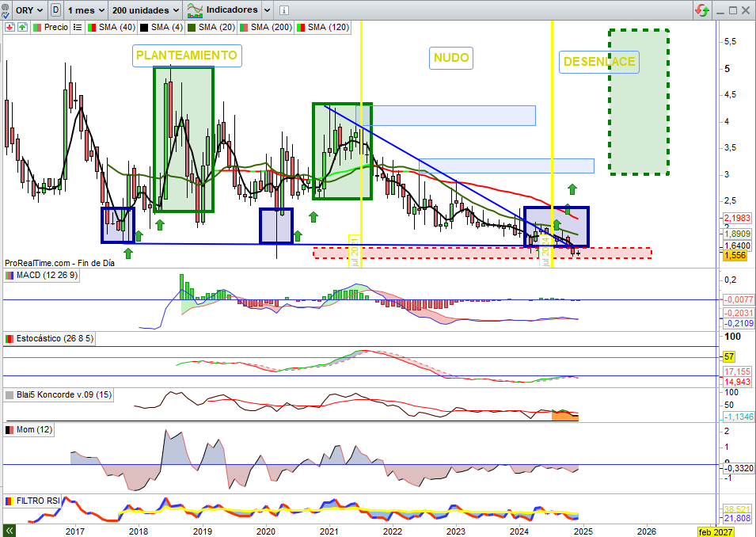Open the SMA (40) indicator label
The image size is (756, 537).
(x=112, y=28)
